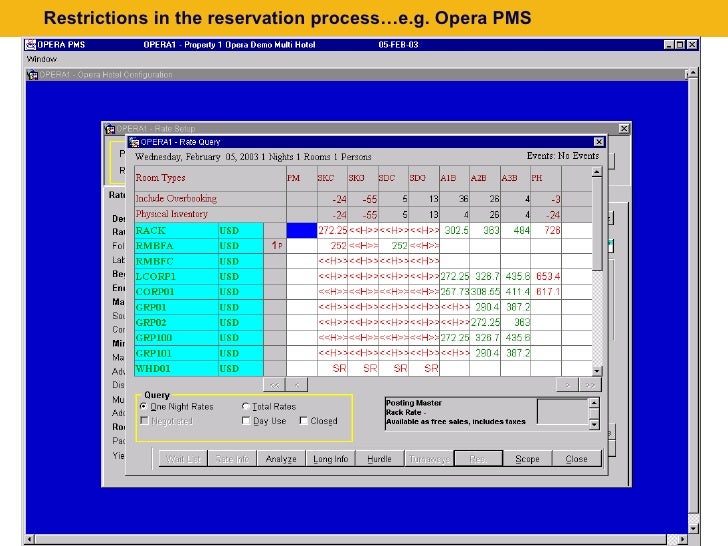
Task: Click the < previous room types button
Action: pos(297,385)
